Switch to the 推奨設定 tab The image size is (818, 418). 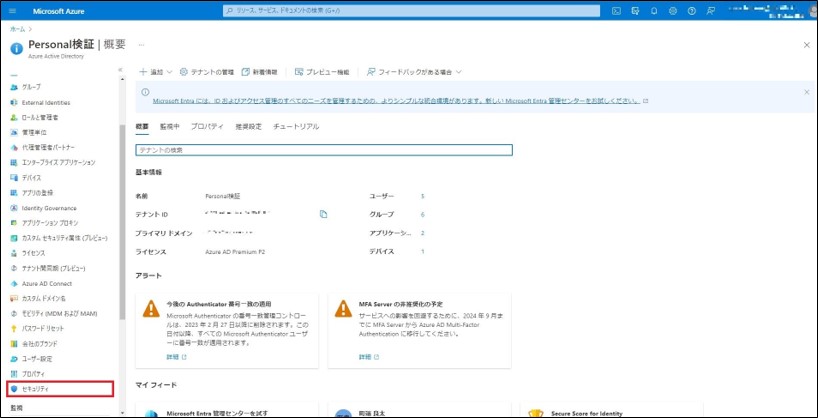coord(248,126)
